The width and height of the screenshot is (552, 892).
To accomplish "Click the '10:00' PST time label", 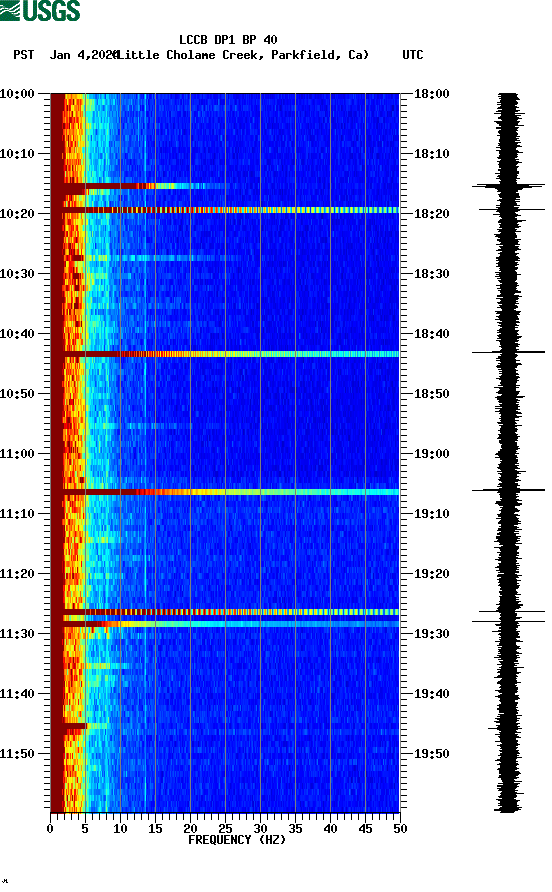I will click(x=17, y=94).
